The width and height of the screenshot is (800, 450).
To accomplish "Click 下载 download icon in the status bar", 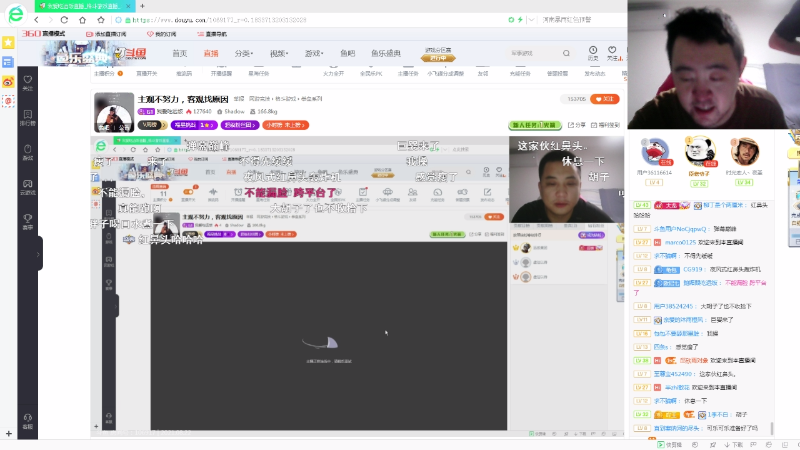I will pos(734,445).
